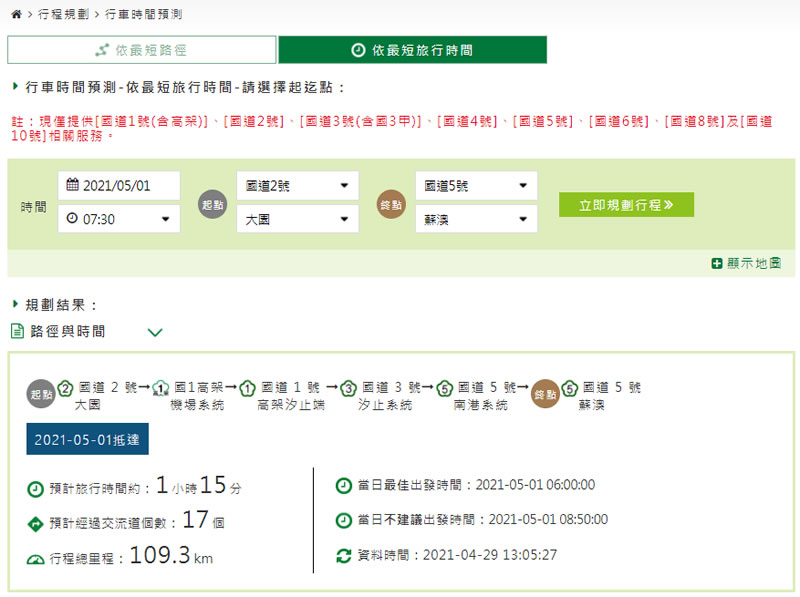The image size is (800, 597).
Task: Click the route icon on the 依最短路徑 tab
Action: [x=102, y=50]
